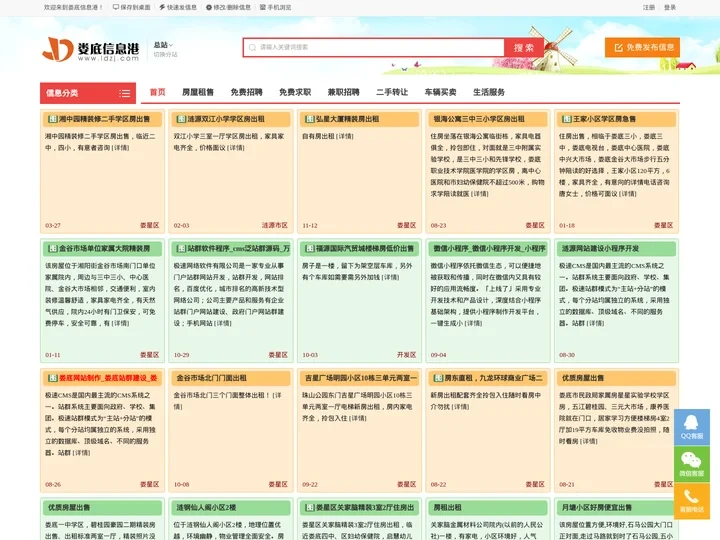This screenshot has width=720, height=540.
Task: Click [详情] in 福源国际汽贸城 card
Action: tap(391, 277)
